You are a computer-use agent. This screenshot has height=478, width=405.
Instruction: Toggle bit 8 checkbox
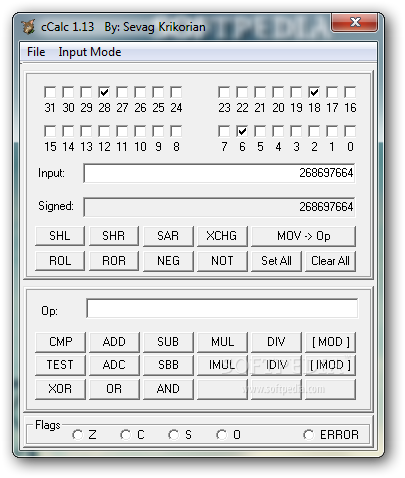tap(176, 131)
